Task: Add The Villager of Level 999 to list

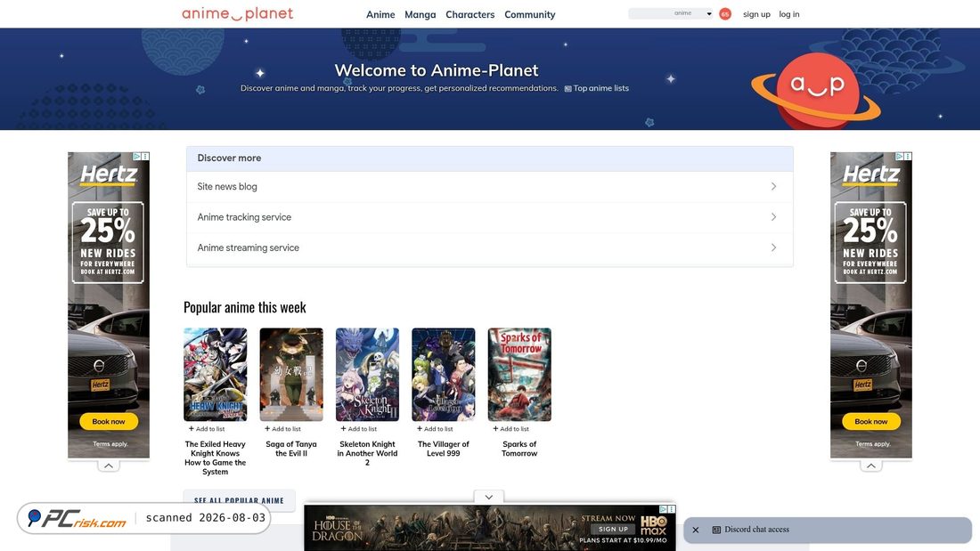Action: coord(435,428)
